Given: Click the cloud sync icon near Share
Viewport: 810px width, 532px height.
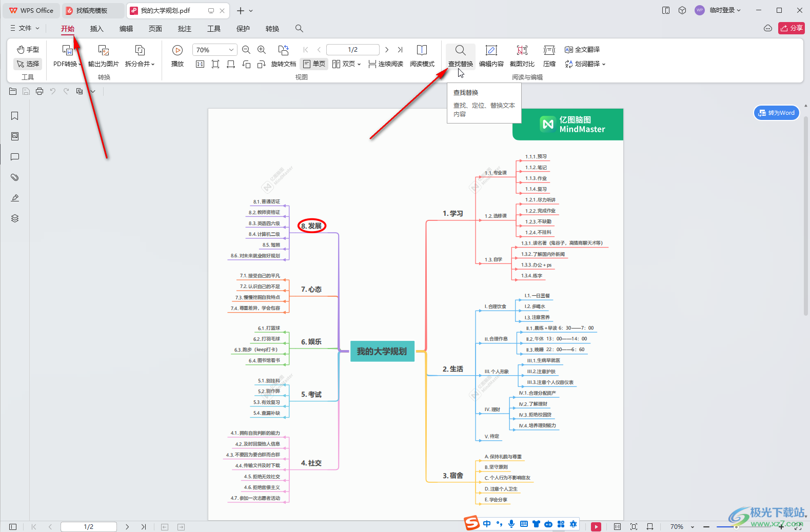Looking at the screenshot, I should [768, 28].
